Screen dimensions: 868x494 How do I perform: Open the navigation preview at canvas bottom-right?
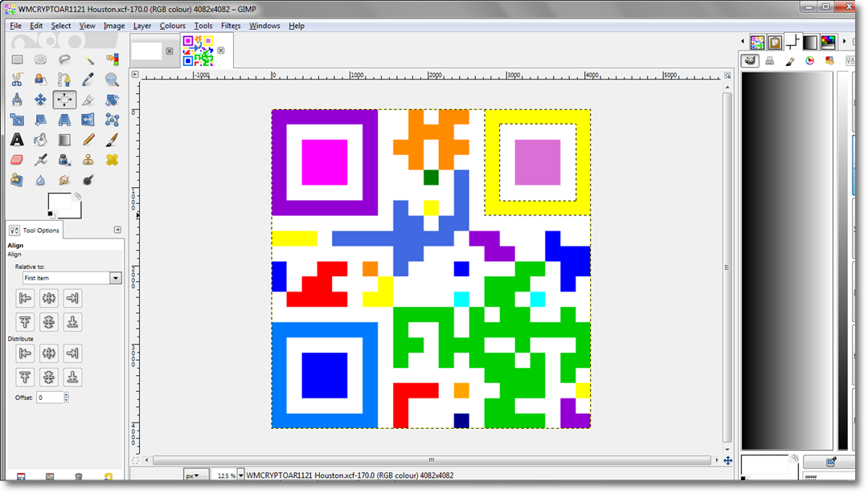[728, 460]
